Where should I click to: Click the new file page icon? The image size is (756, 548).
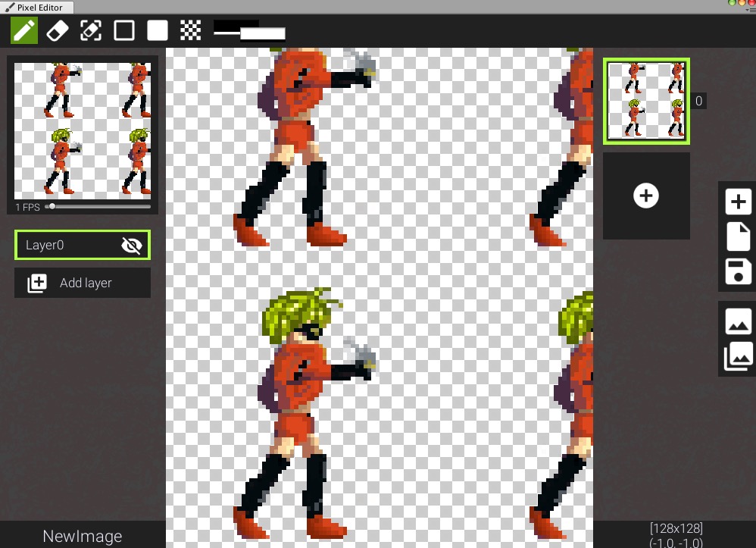[738, 236]
